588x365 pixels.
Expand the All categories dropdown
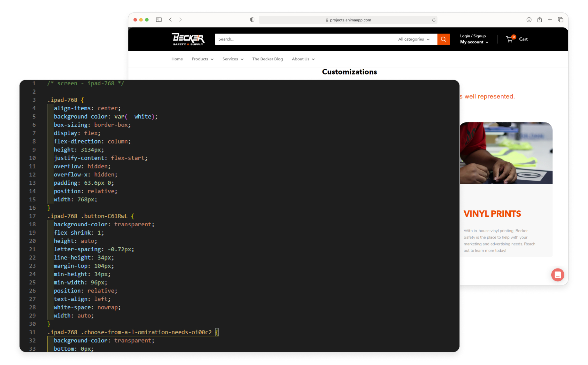pyautogui.click(x=414, y=39)
